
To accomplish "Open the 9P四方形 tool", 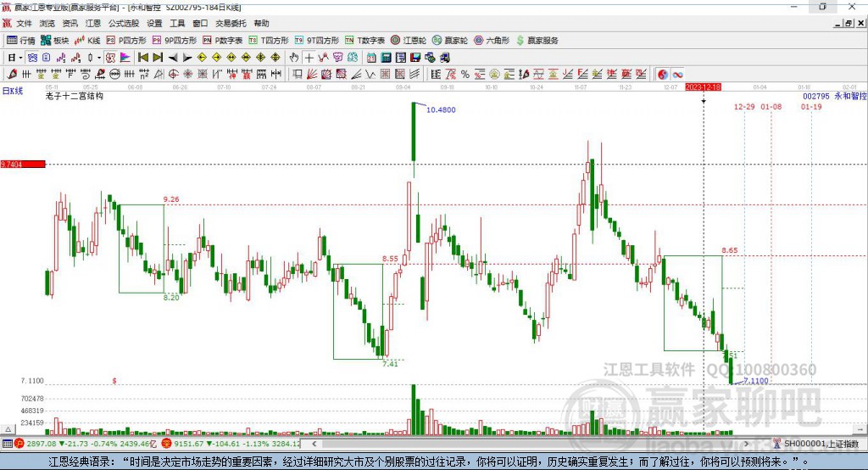I will (x=175, y=41).
